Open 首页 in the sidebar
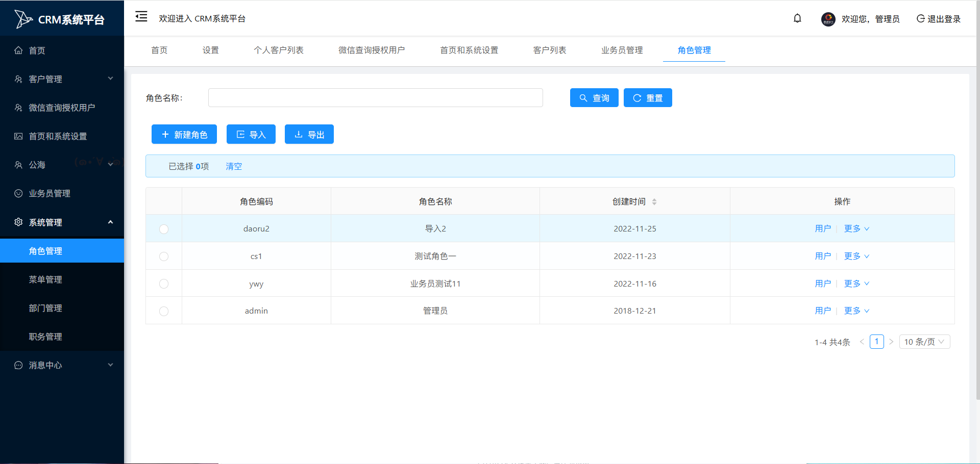This screenshot has height=464, width=980. click(62, 50)
